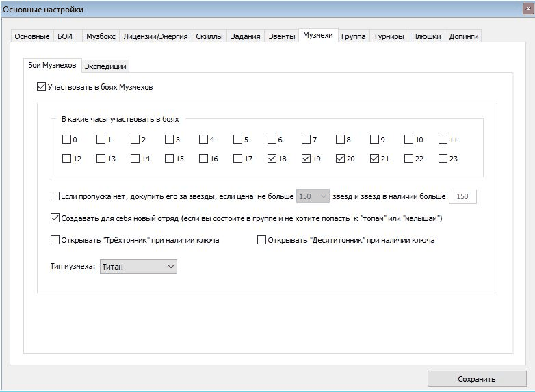Screen dimensions: 535x392
Task: Enable hour 4 checkbox
Action: click(x=203, y=139)
